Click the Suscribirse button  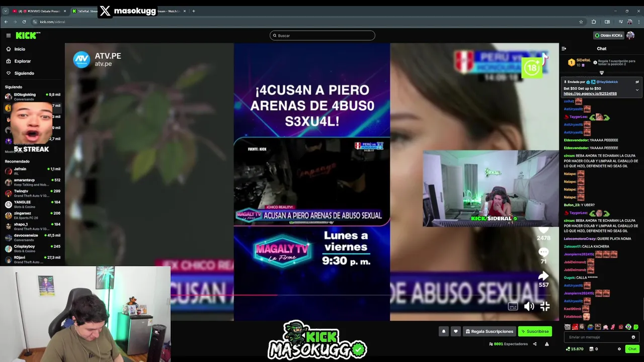[x=535, y=331]
